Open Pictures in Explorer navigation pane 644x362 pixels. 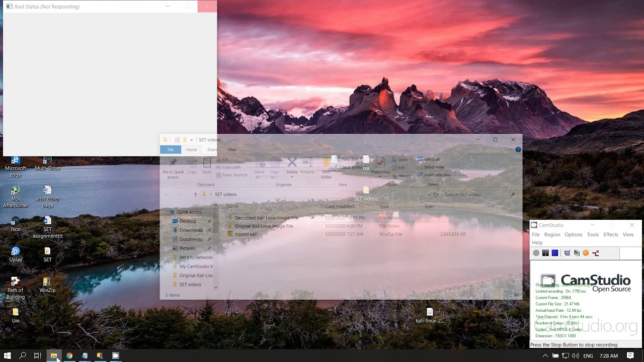[x=187, y=248]
